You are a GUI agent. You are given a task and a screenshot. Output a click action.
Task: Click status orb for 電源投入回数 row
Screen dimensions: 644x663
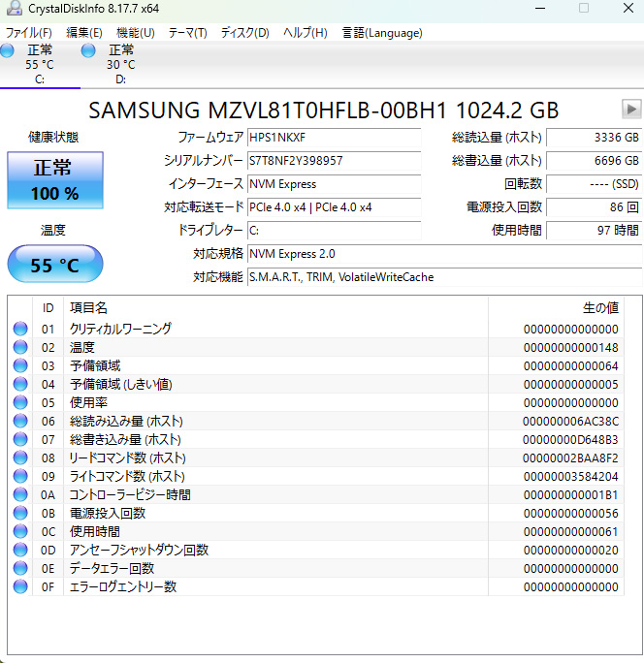pyautogui.click(x=20, y=513)
